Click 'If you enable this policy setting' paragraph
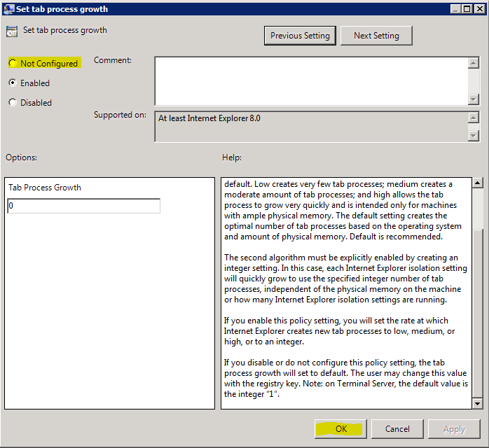The image size is (489, 448). [x=339, y=331]
